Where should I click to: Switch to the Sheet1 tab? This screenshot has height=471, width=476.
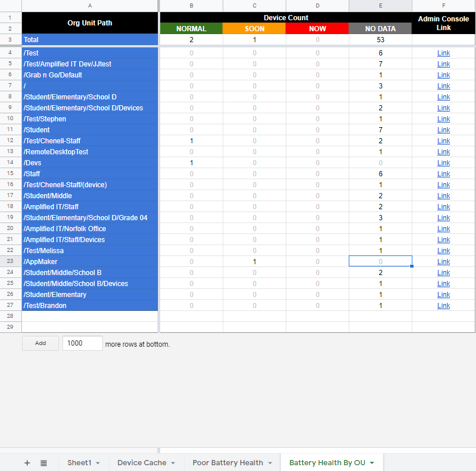[x=79, y=463]
